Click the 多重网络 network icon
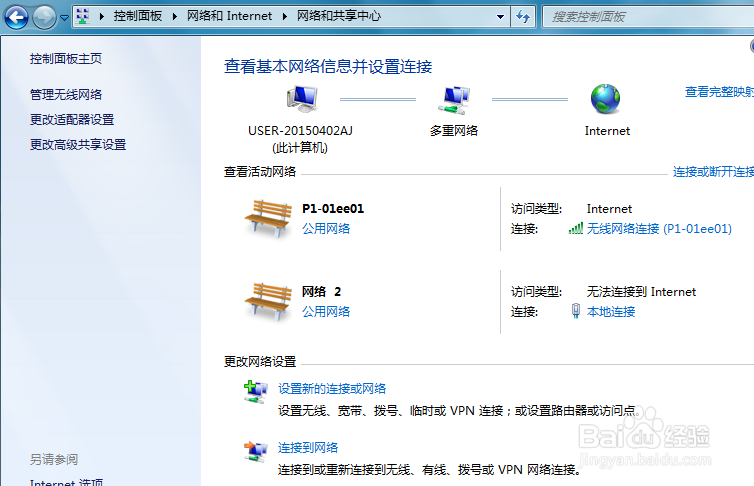 click(454, 100)
